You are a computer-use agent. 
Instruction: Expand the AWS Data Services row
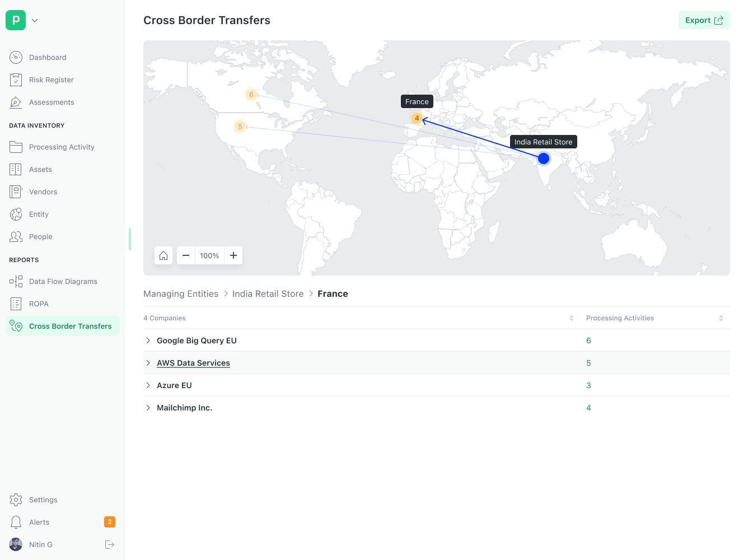(148, 363)
